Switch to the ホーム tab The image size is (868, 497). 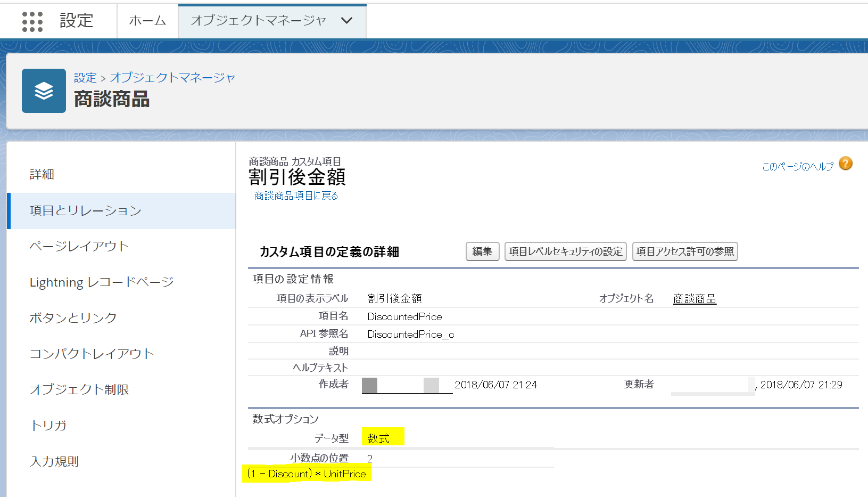pos(147,21)
